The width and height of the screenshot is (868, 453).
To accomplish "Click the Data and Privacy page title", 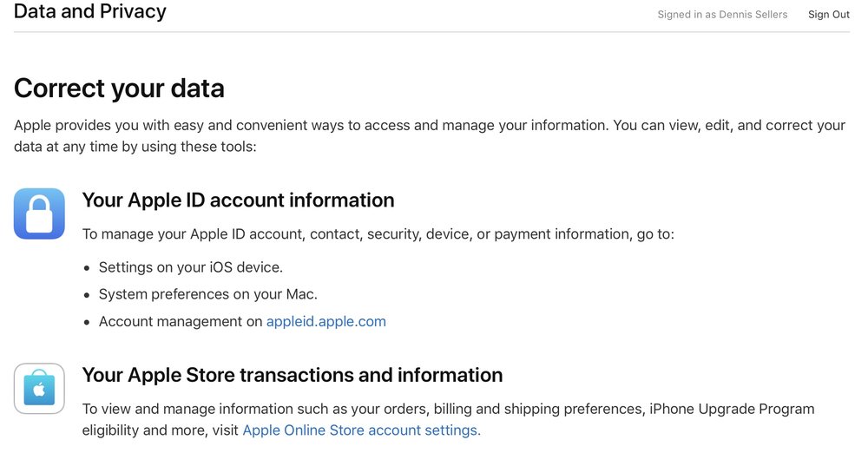I will click(90, 11).
